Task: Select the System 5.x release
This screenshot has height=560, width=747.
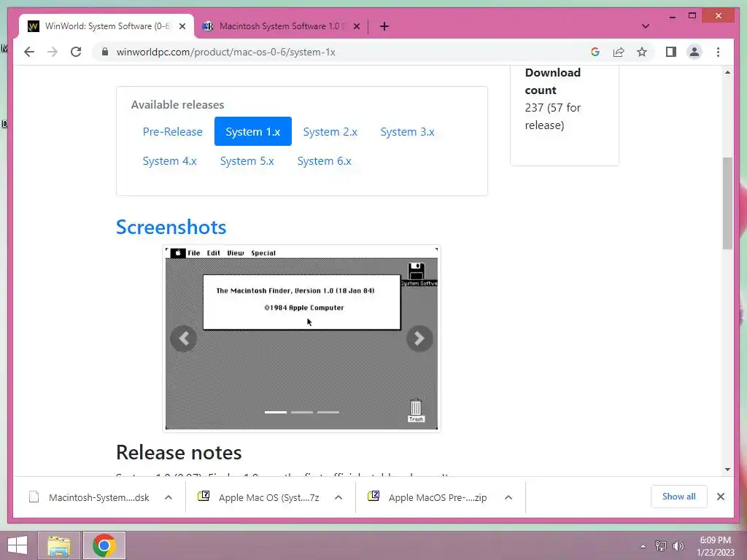Action: click(x=247, y=161)
